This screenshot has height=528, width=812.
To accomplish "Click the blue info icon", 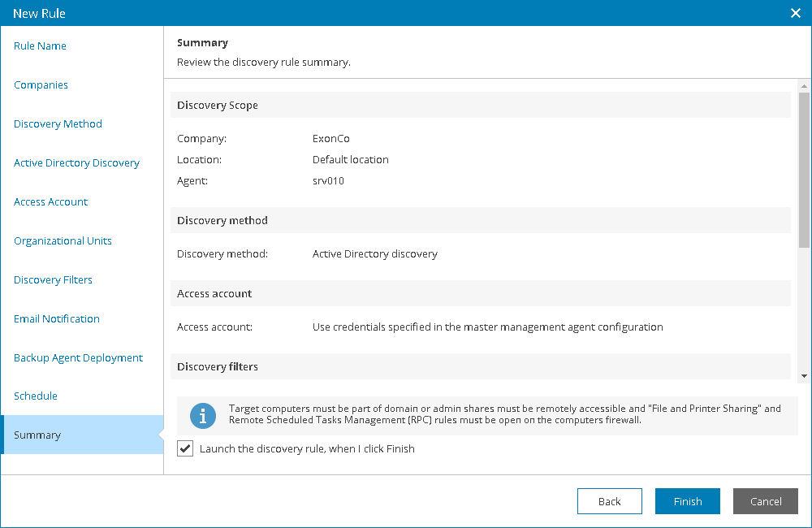I will point(202,415).
